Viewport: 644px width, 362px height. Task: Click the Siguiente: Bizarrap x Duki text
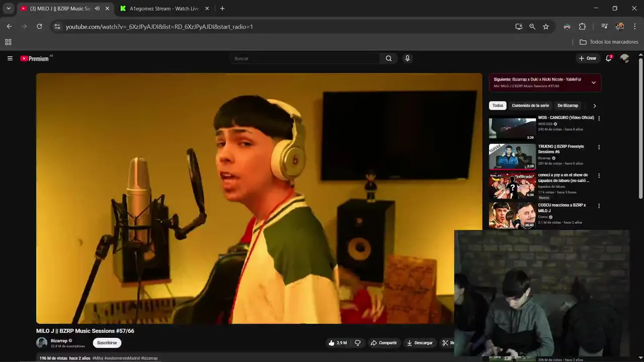click(537, 79)
